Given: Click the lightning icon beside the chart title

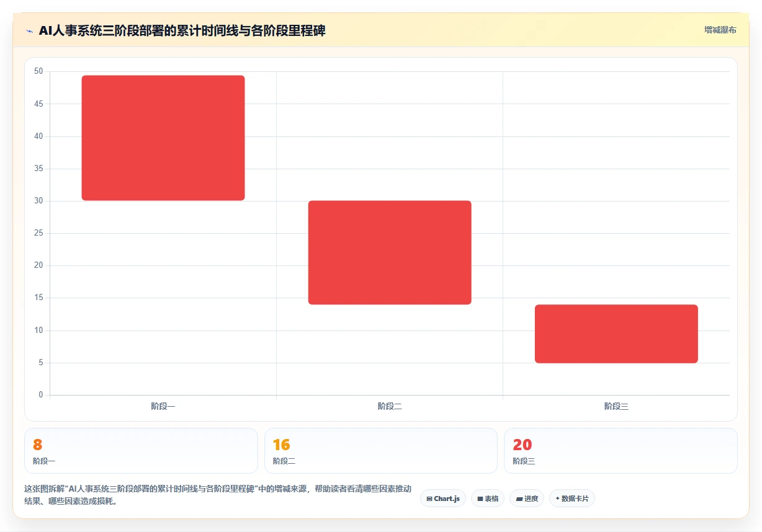Looking at the screenshot, I should pyautogui.click(x=29, y=30).
